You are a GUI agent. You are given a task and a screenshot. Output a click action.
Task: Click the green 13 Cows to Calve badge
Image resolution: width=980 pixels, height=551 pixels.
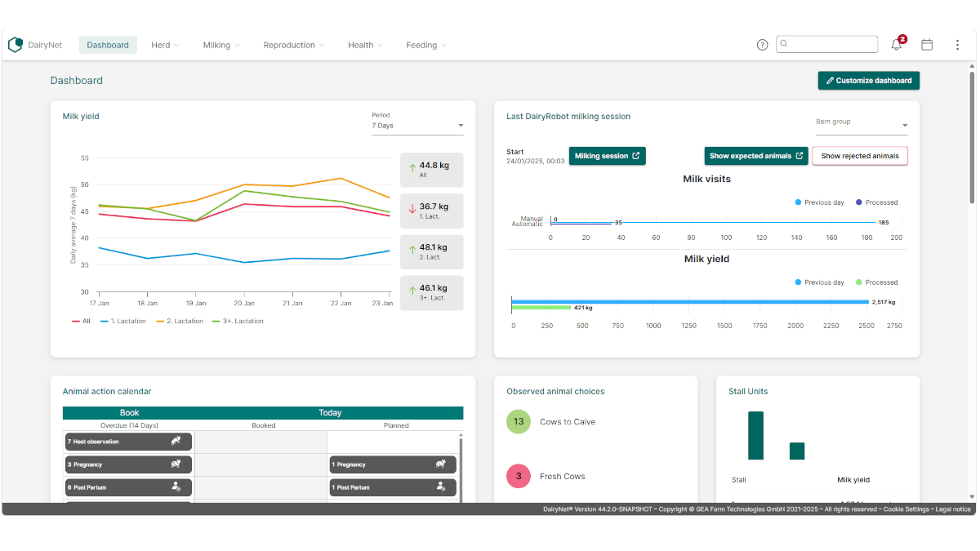(519, 422)
